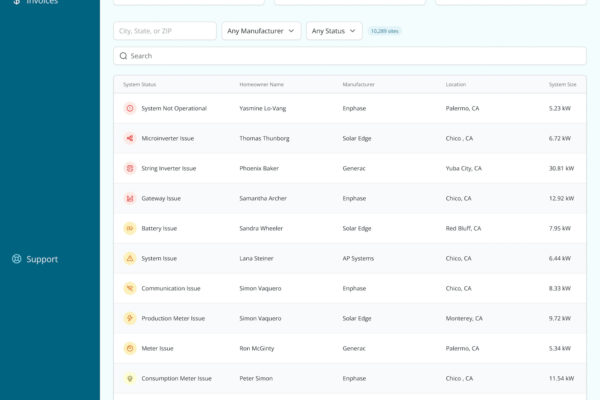Click the AP Systems manufacturer cell

[x=358, y=258]
